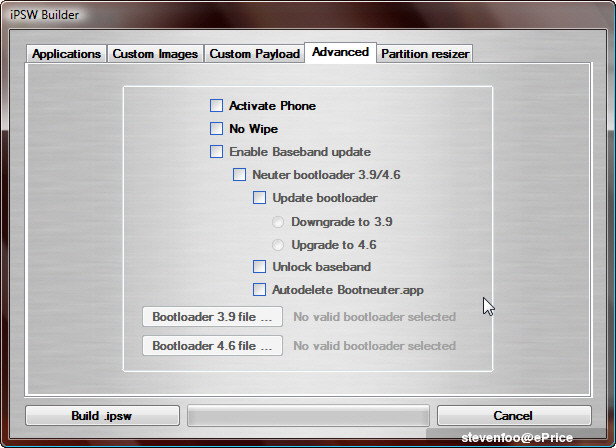Click the Build .ipsw button
Image resolution: width=616 pixels, height=448 pixels.
(x=102, y=416)
